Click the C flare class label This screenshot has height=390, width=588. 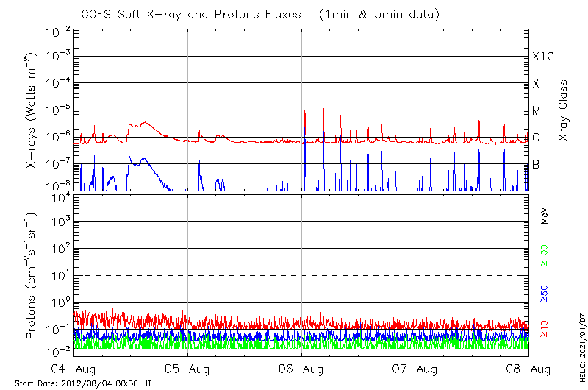pos(536,138)
